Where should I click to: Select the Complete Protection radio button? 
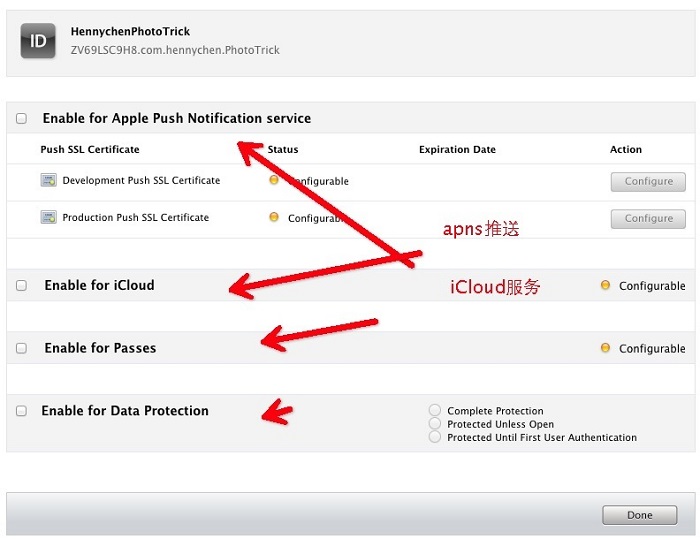(x=434, y=410)
